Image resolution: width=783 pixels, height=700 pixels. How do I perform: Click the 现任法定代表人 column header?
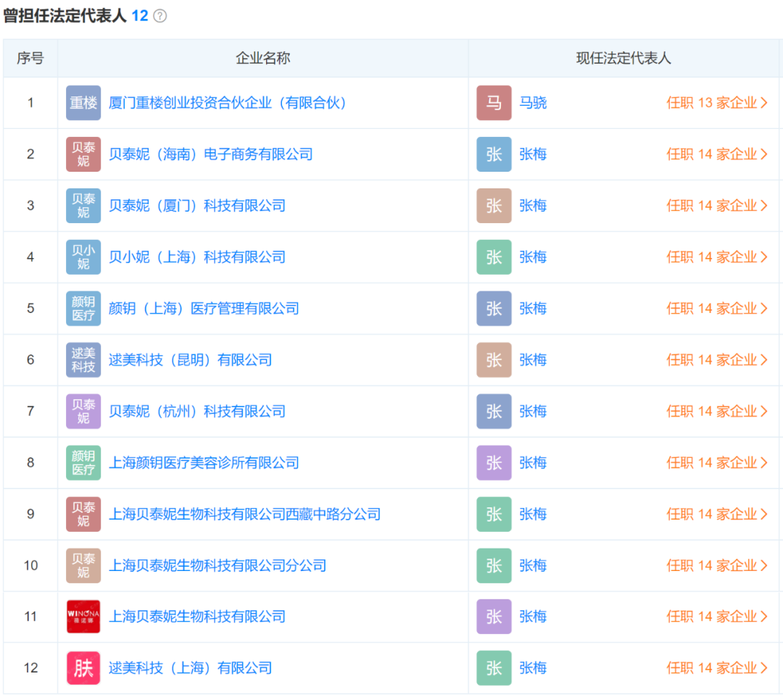(x=623, y=59)
